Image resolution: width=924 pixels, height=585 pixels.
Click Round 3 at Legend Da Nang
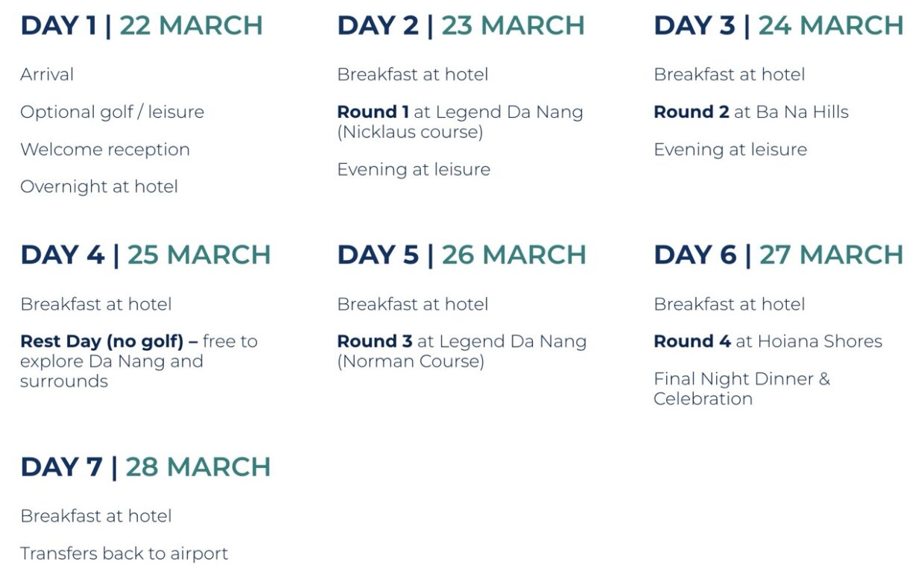point(462,341)
